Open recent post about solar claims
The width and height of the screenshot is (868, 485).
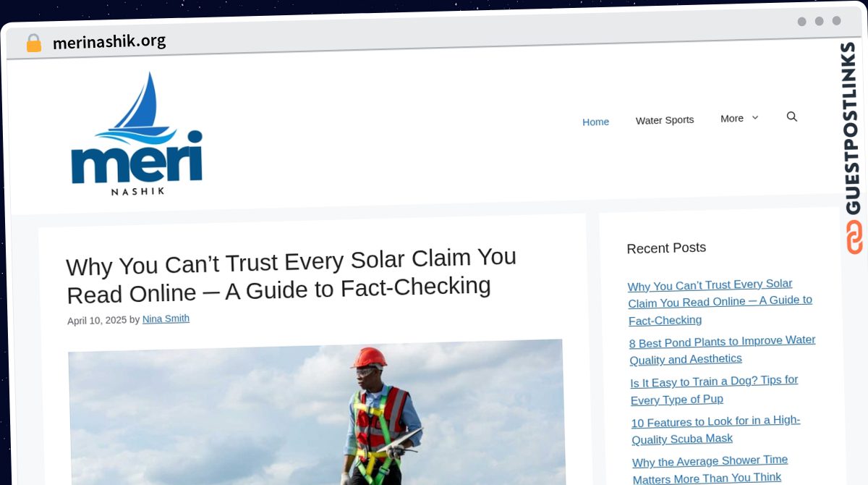tap(720, 302)
